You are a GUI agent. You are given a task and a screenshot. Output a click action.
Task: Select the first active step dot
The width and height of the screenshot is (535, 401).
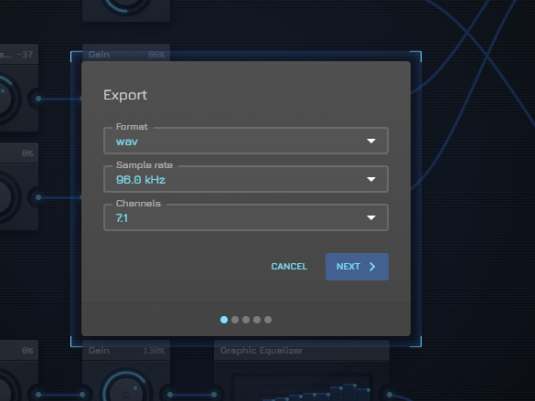click(x=224, y=319)
